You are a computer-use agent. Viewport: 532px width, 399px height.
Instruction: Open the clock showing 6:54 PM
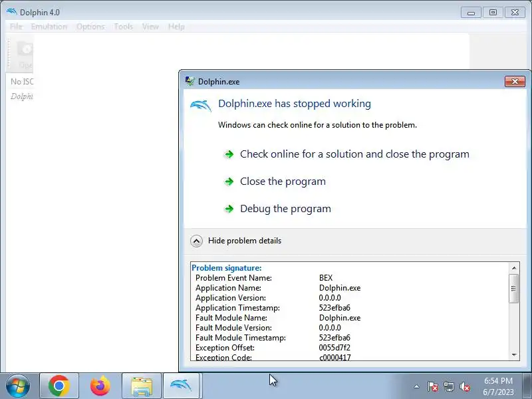click(498, 386)
